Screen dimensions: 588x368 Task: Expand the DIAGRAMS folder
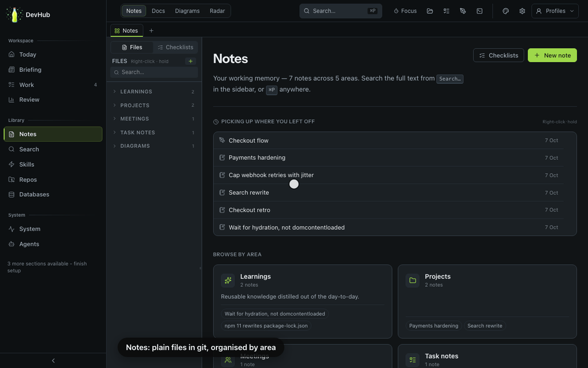pos(154,145)
